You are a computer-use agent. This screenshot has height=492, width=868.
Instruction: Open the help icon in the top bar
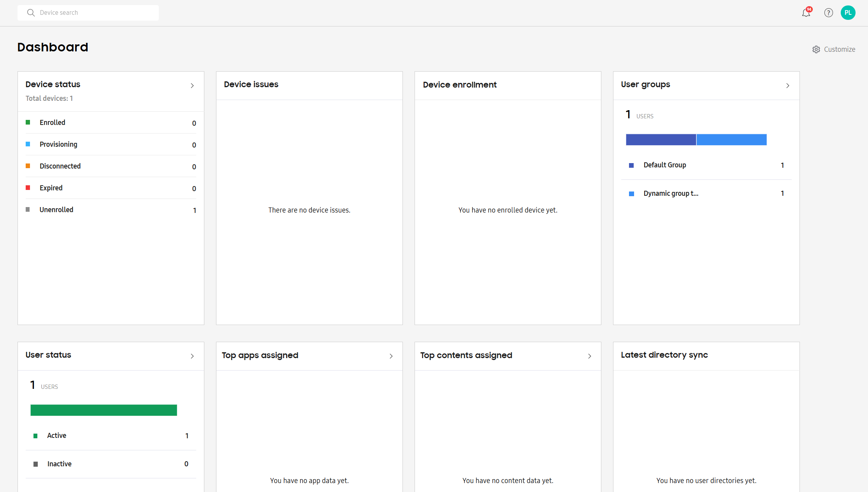(828, 12)
